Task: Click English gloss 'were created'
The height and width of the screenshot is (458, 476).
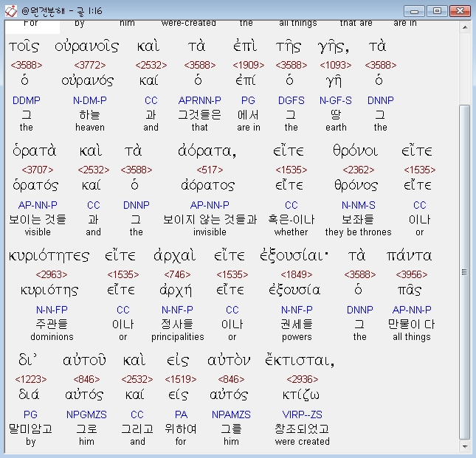Action: [302, 441]
